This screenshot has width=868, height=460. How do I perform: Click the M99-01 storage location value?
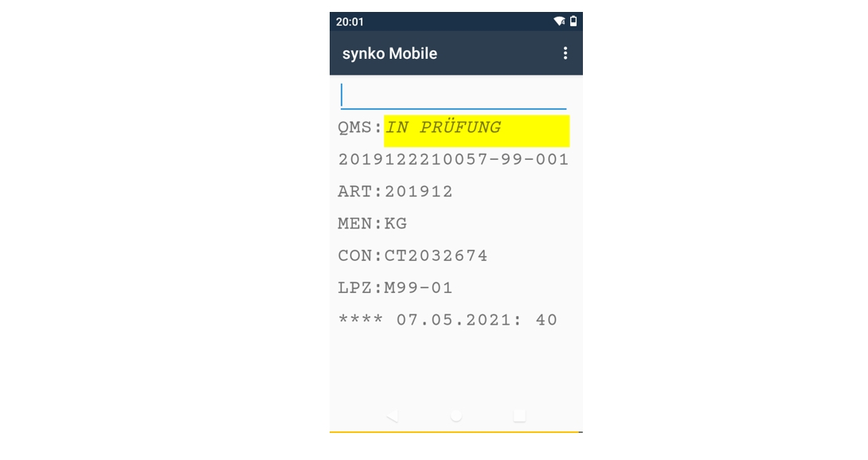coord(419,287)
